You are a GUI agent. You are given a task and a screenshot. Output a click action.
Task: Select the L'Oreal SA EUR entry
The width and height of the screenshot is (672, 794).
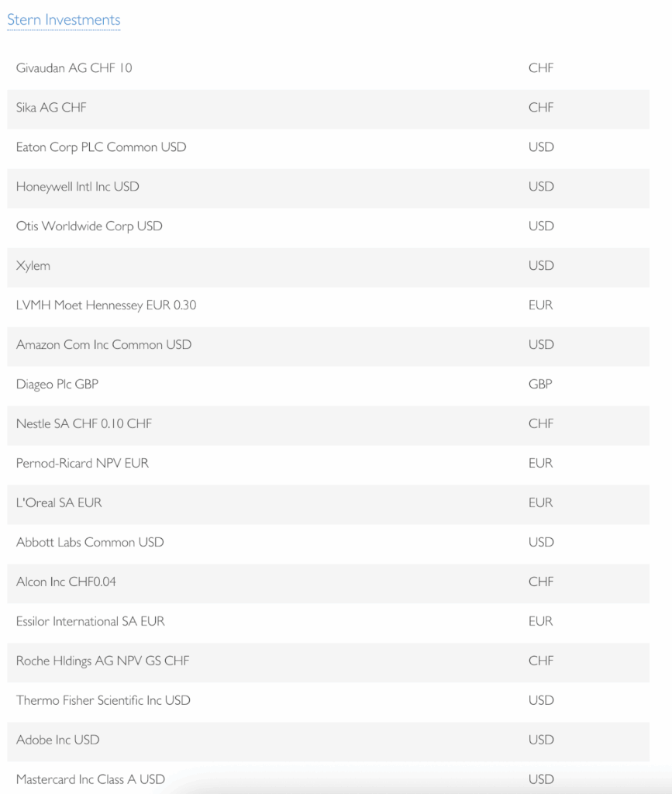pyautogui.click(x=59, y=503)
